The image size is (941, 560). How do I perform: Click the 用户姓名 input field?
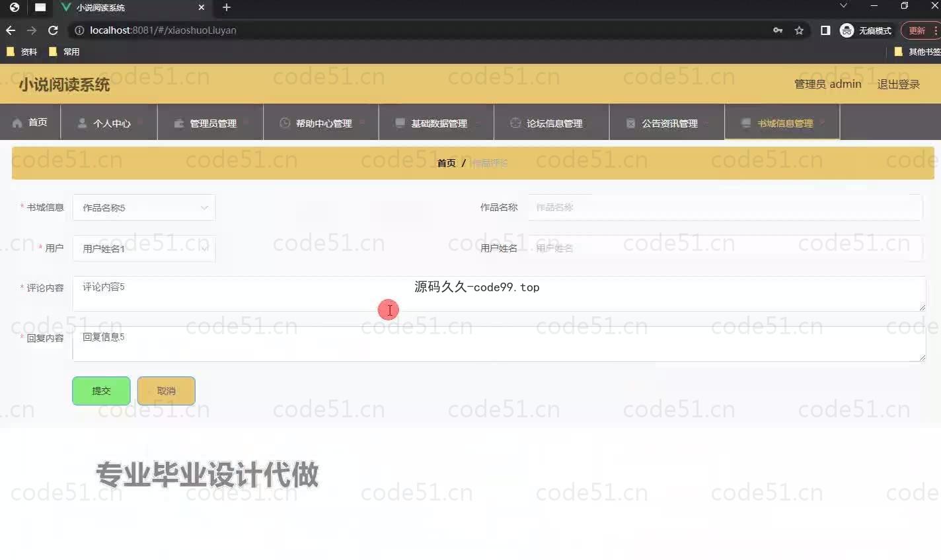725,248
